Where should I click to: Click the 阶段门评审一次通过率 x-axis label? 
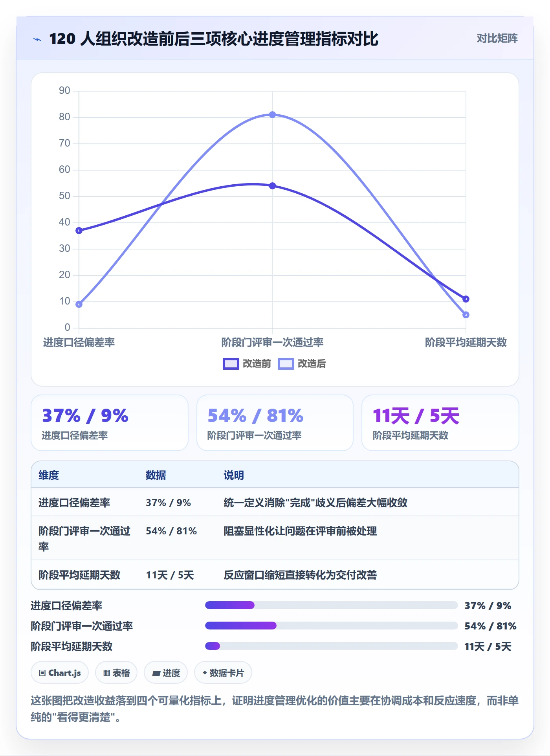pos(272,343)
